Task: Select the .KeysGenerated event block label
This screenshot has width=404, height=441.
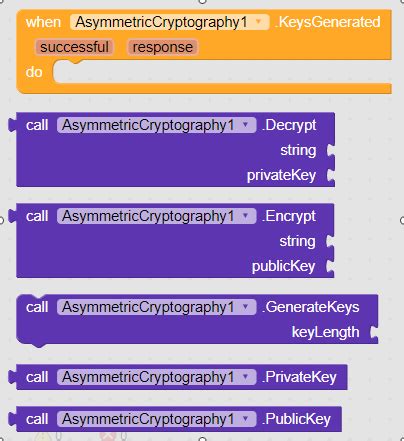Action: point(327,22)
